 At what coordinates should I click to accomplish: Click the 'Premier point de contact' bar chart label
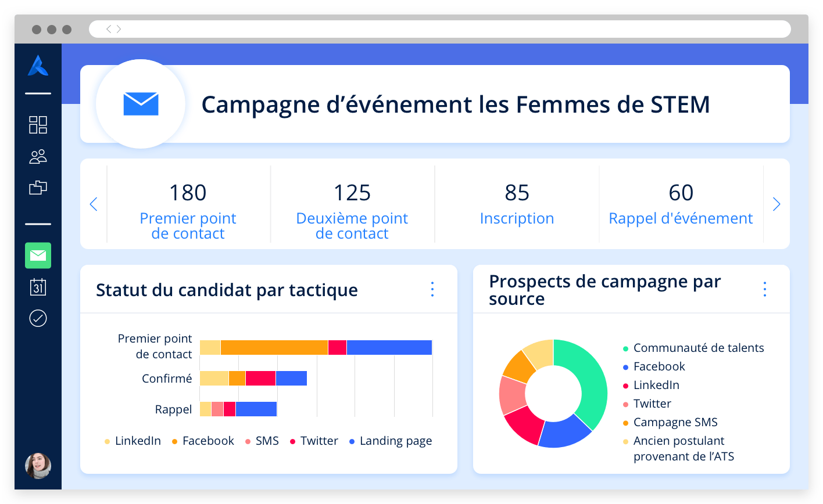[x=155, y=347]
